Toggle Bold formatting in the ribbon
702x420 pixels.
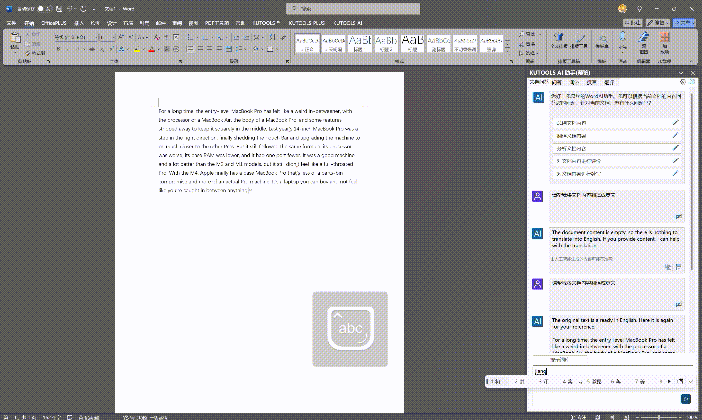[60, 47]
